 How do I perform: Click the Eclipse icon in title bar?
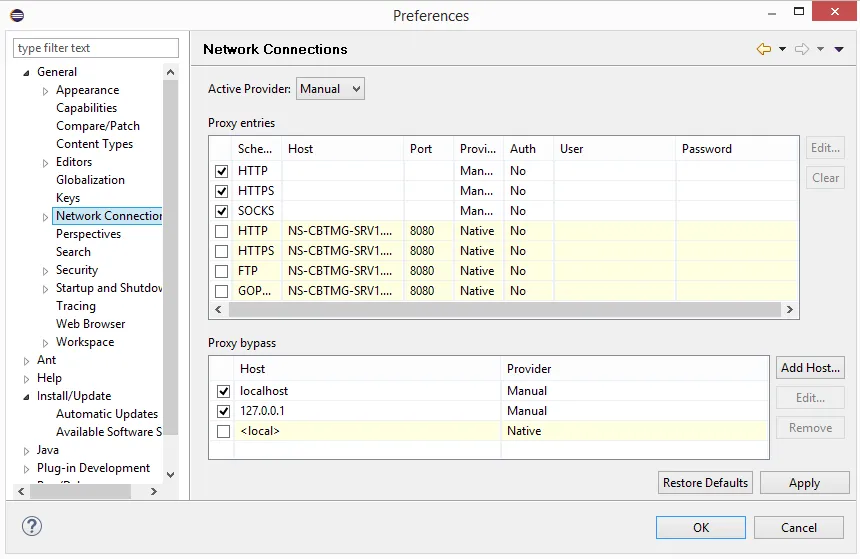pos(17,15)
